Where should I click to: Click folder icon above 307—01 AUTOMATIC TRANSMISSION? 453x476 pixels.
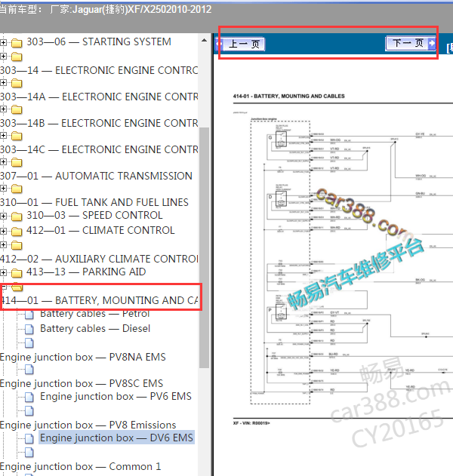coord(17,162)
